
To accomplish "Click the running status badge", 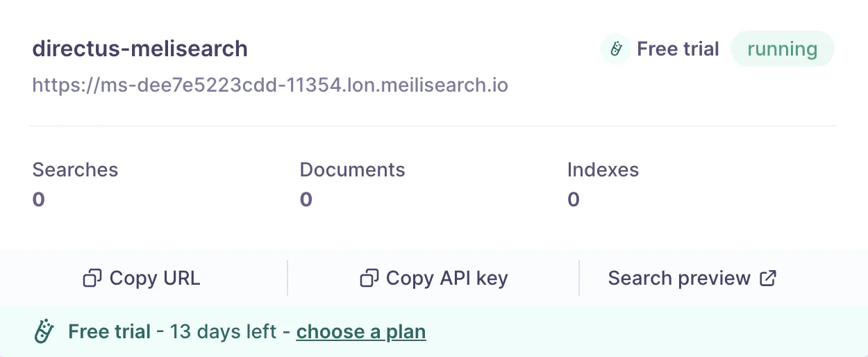I will (782, 49).
